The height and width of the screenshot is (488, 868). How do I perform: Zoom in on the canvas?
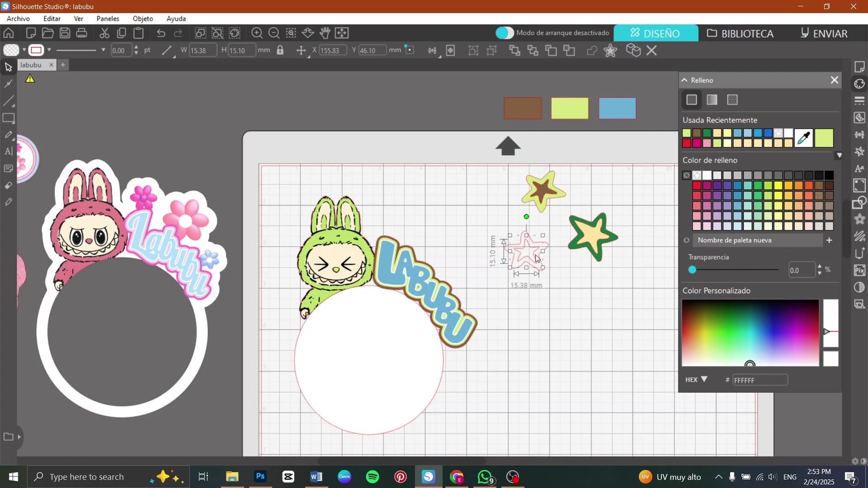(257, 33)
